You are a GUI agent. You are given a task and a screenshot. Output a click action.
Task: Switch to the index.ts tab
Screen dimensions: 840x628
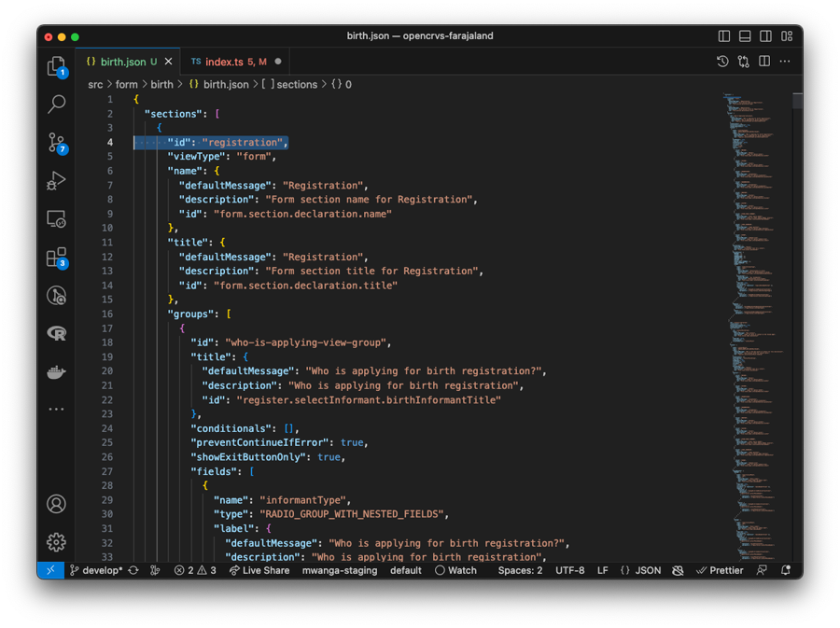pyautogui.click(x=224, y=62)
